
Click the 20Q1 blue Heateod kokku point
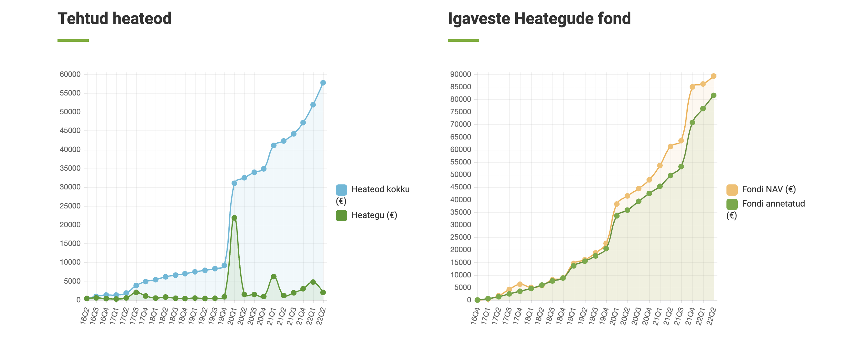point(234,183)
